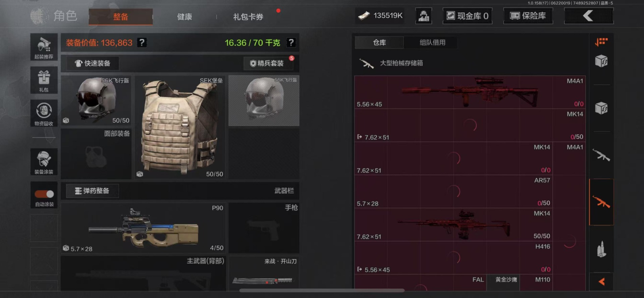This screenshot has height=298, width=644.
Task: Switch to the 组队借用 tab
Action: pyautogui.click(x=432, y=43)
